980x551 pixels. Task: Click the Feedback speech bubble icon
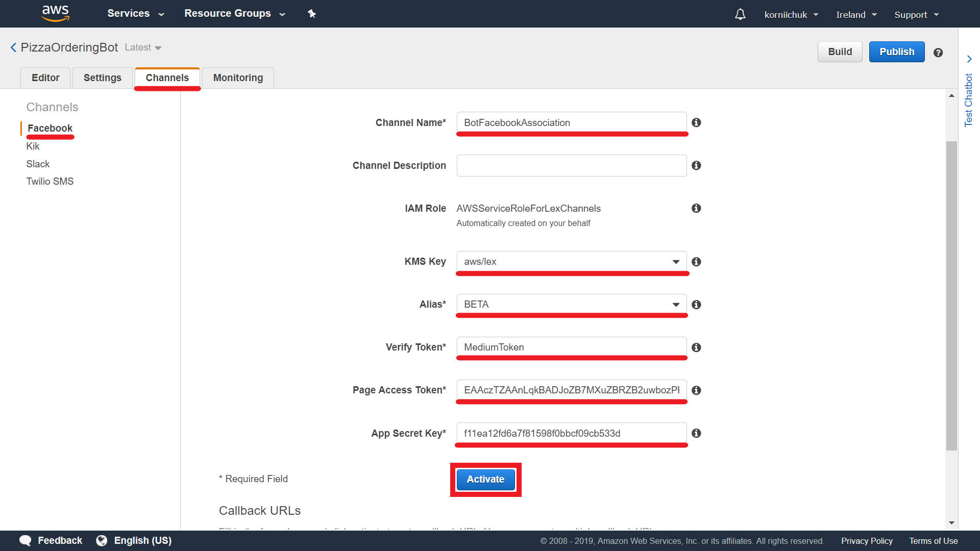[x=26, y=541]
